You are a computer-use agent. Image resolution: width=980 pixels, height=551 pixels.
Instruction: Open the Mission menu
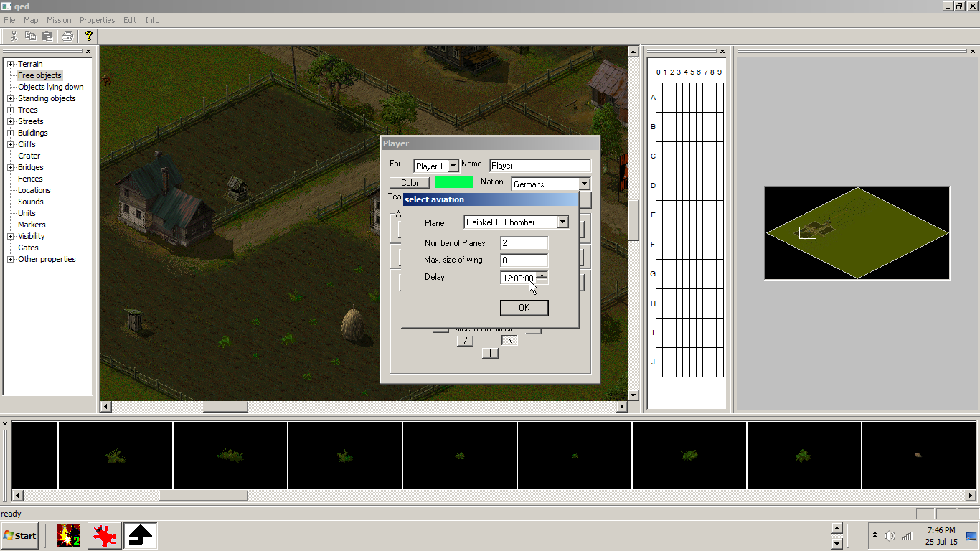(x=59, y=20)
